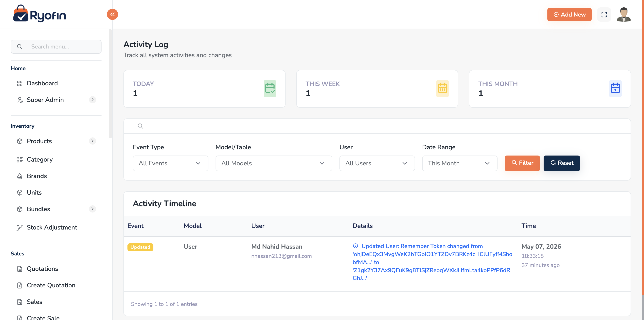Open the All Events dropdown
The width and height of the screenshot is (644, 320).
click(x=170, y=163)
